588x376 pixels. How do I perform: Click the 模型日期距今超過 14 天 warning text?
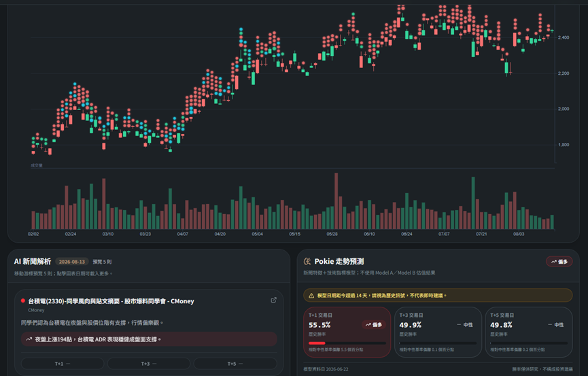click(382, 296)
